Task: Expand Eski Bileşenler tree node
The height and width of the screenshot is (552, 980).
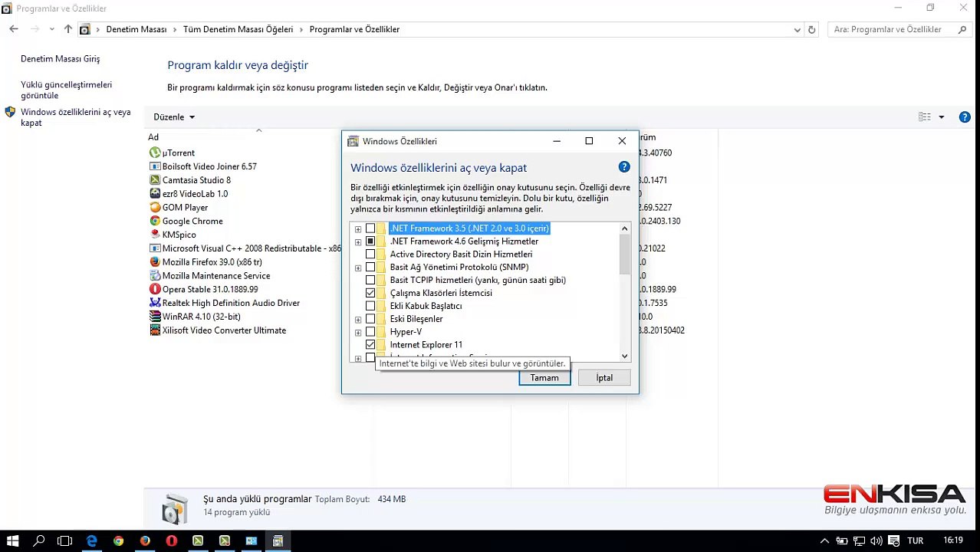Action: click(358, 319)
